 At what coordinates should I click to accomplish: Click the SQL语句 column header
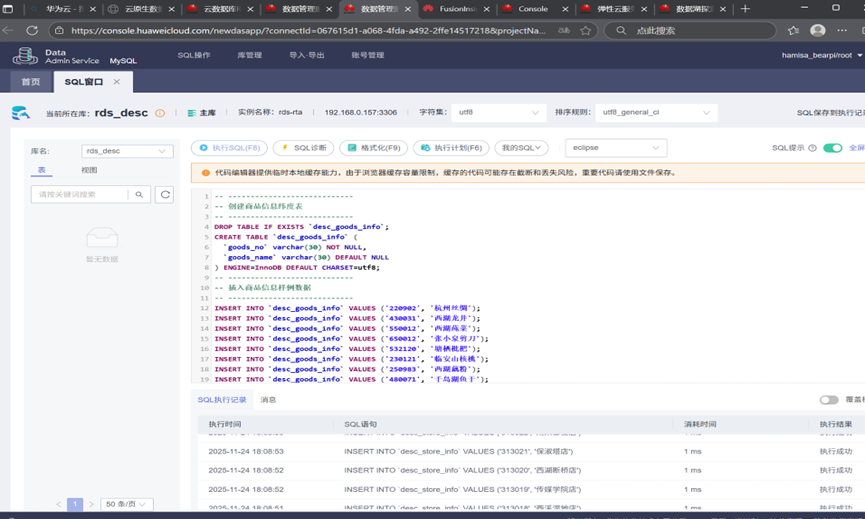(x=361, y=424)
